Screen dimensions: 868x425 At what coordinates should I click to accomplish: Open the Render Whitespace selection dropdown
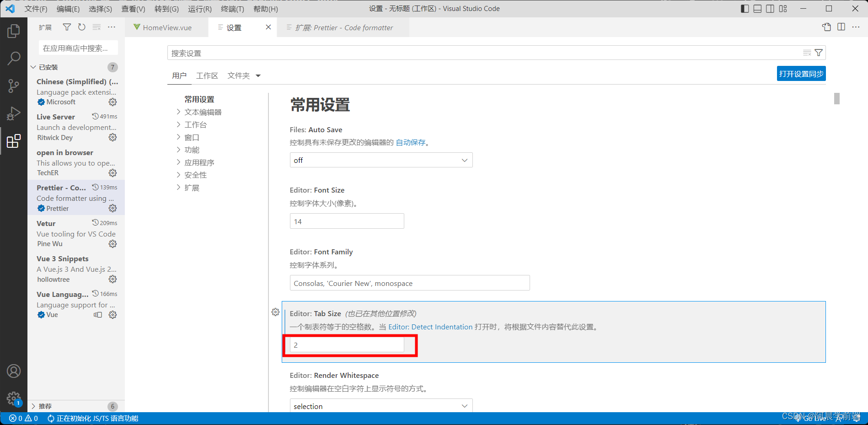381,406
